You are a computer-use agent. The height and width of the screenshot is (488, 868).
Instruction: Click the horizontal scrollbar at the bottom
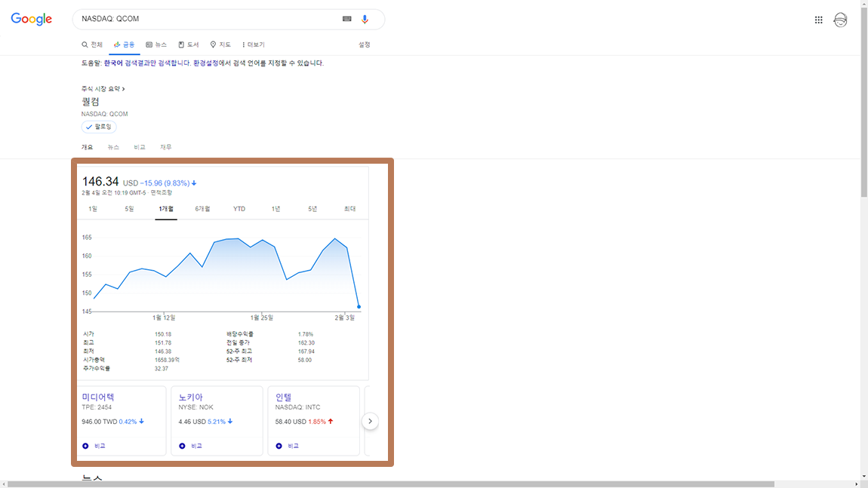[391, 484]
